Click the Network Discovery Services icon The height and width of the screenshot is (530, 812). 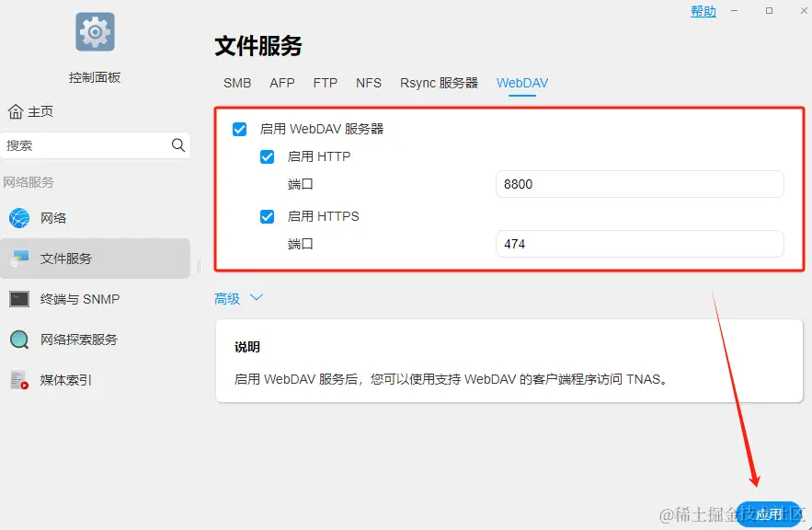[x=19, y=340]
